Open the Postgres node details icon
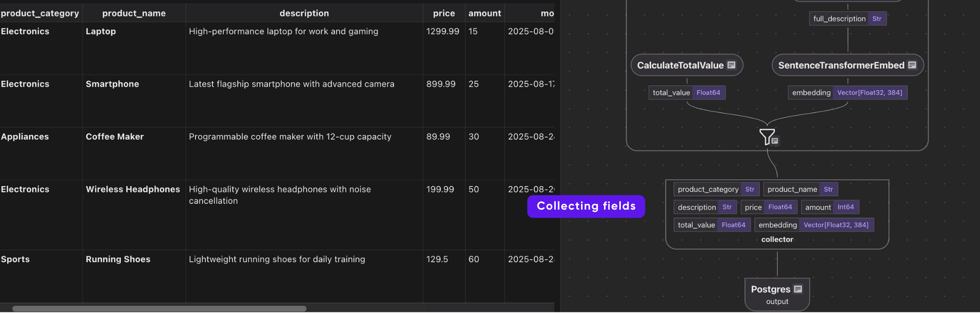This screenshot has width=980, height=313. (797, 289)
